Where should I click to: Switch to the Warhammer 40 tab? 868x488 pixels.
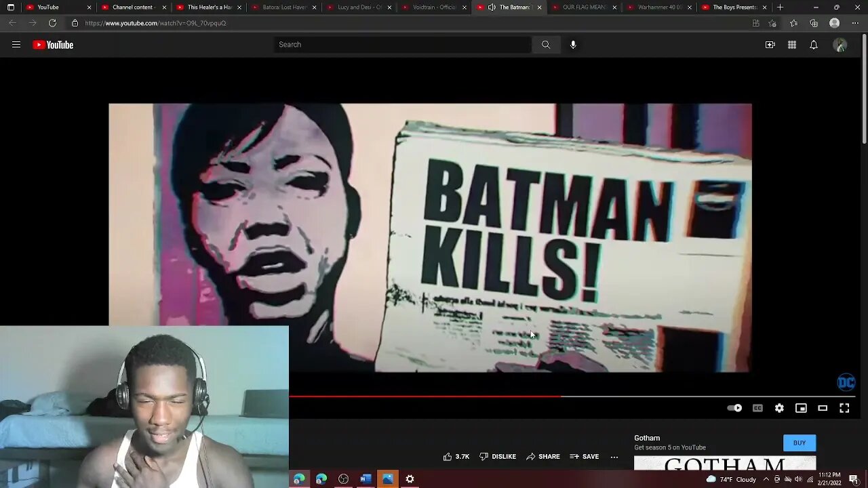pos(658,7)
